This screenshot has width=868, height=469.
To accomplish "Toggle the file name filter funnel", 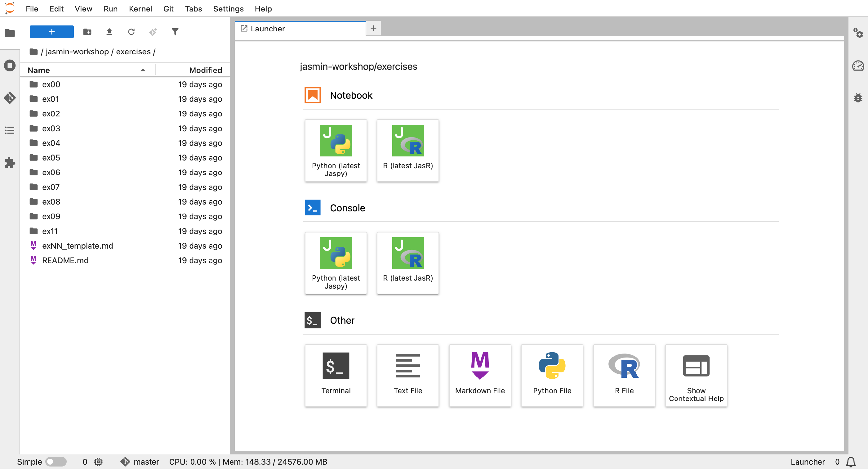I will [175, 32].
